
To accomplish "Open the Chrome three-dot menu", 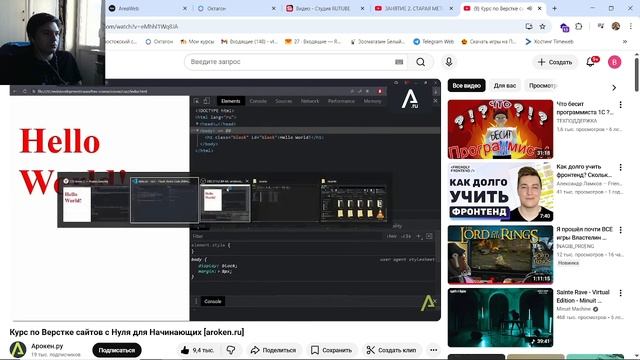I will point(631,27).
